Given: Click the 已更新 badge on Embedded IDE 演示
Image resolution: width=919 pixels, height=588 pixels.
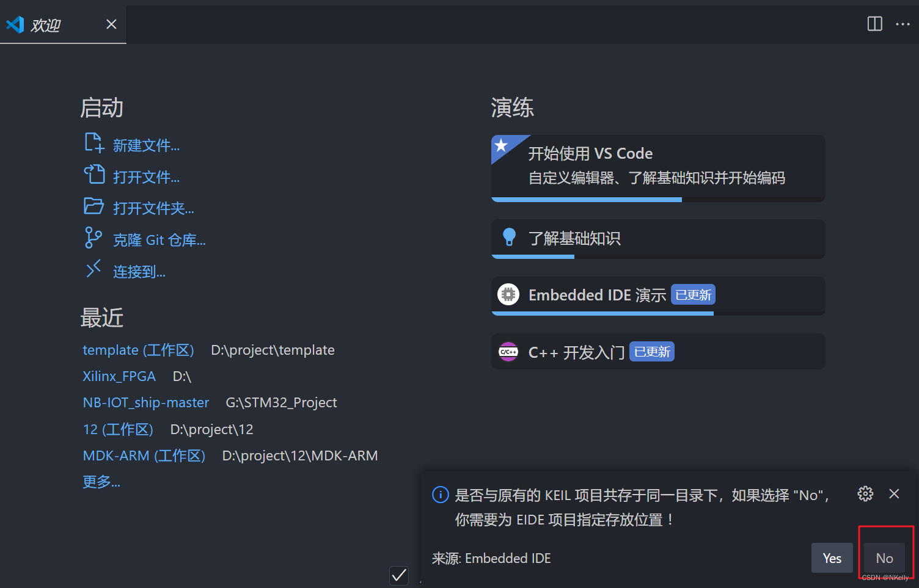Looking at the screenshot, I should 693,295.
